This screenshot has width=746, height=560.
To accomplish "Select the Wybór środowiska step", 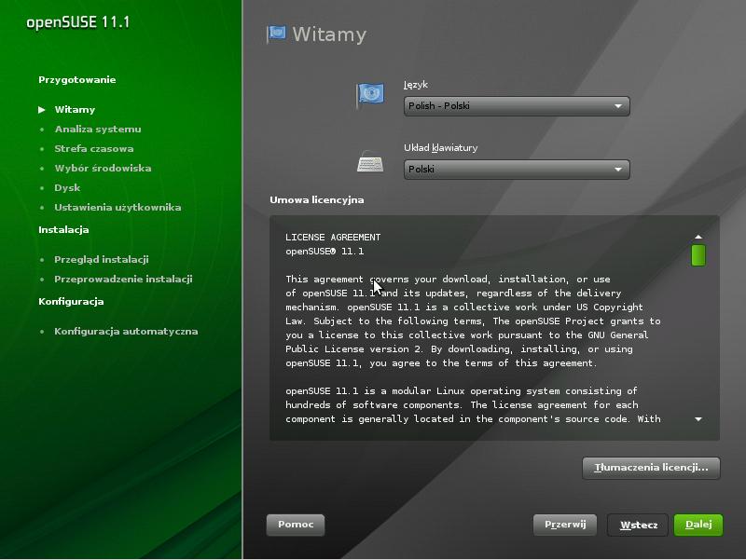I will click(103, 169).
